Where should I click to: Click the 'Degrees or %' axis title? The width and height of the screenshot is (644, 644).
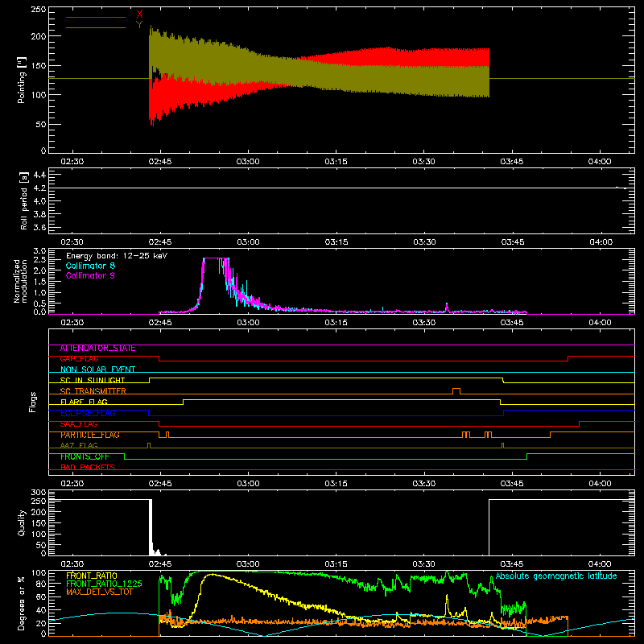coord(22,604)
